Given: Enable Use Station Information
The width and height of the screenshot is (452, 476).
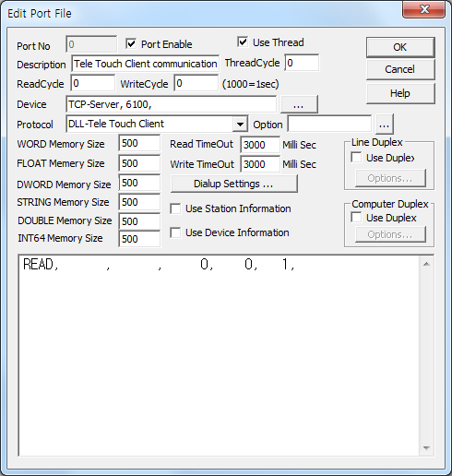Looking at the screenshot, I should point(175,208).
